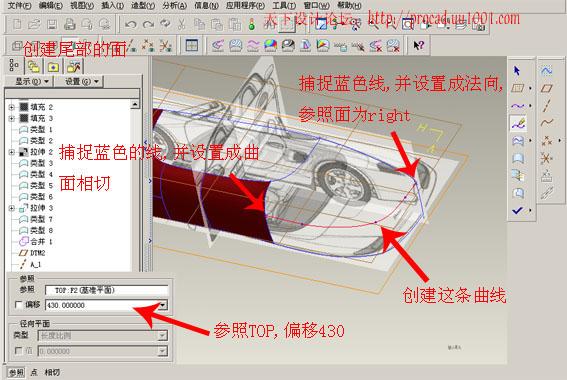This screenshot has height=380, width=567.
Task: Switch to the 点 bottom tab
Action: [34, 372]
